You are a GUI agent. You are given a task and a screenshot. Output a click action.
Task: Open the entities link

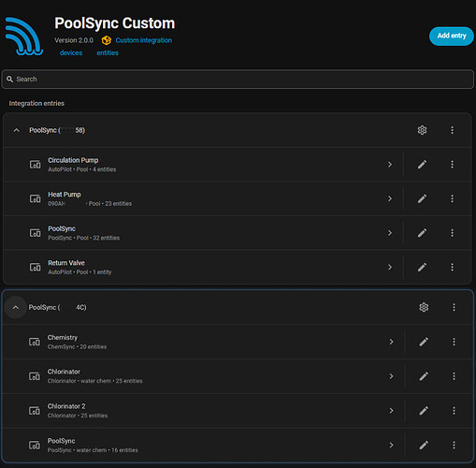pyautogui.click(x=108, y=52)
